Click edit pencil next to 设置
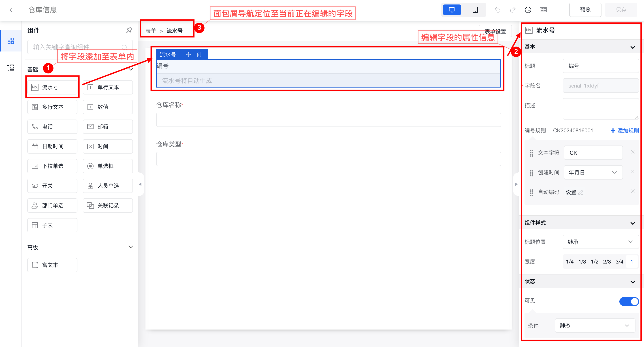 [x=581, y=192]
